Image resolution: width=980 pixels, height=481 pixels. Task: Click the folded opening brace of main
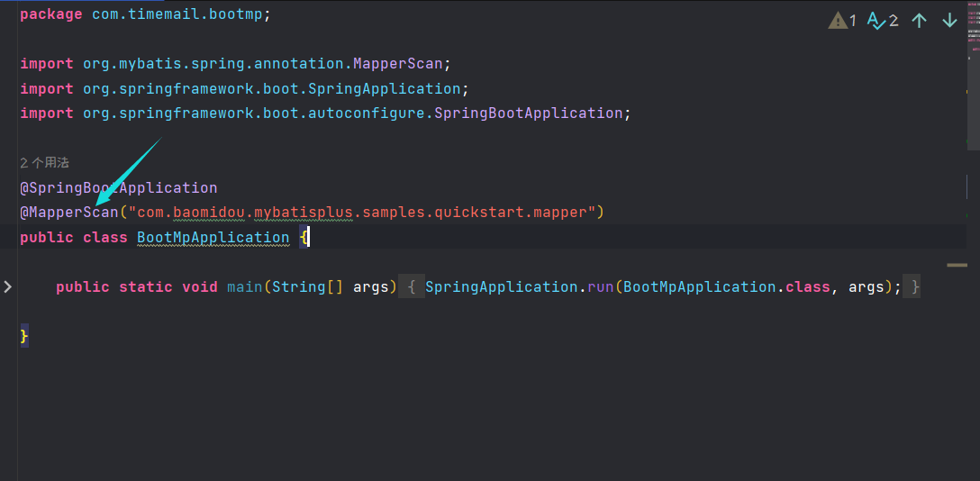pyautogui.click(x=412, y=287)
